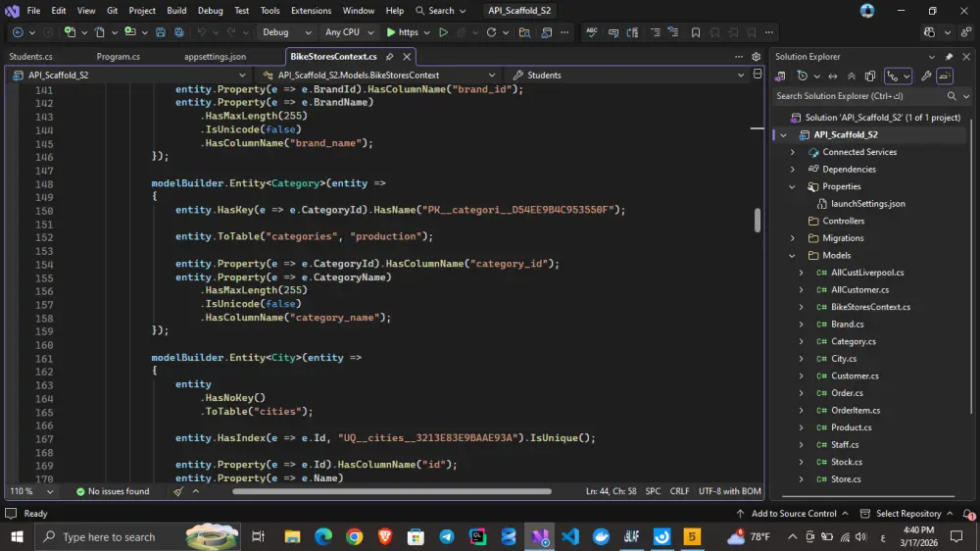Expand the Migrations folder
The height and width of the screenshot is (551, 980).
[x=792, y=238]
